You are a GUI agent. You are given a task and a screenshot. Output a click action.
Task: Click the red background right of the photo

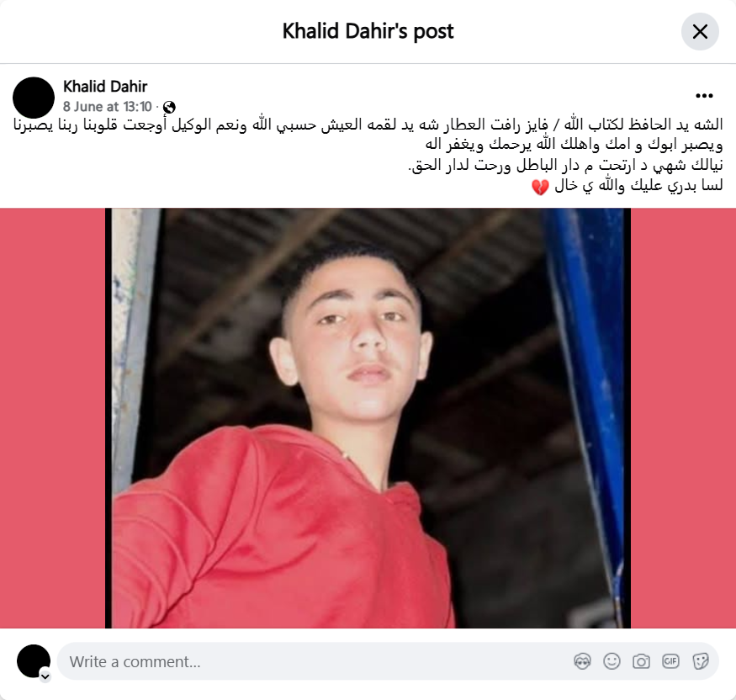[683, 418]
